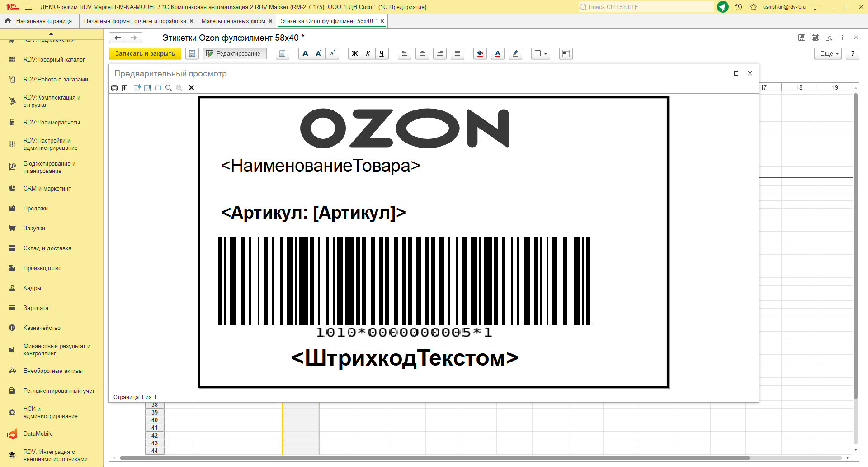Collapse sidebar sections with the up arrow
This screenshot has width=868, height=467.
point(51,33)
